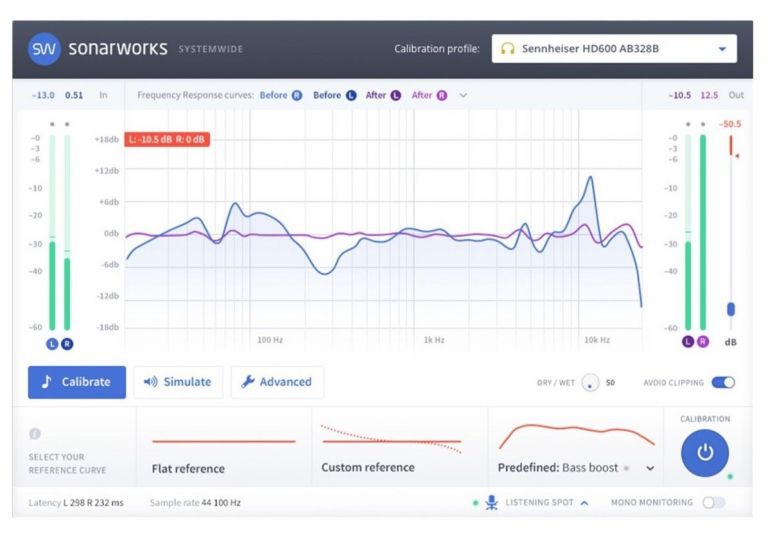Switch to the Simulate tab
This screenshot has height=537, width=768.
[178, 382]
